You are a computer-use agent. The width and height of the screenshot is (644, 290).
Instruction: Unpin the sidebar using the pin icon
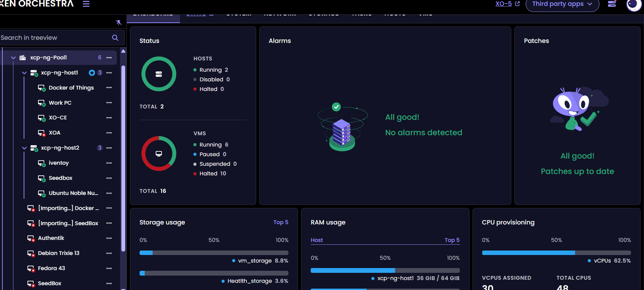pos(119,23)
